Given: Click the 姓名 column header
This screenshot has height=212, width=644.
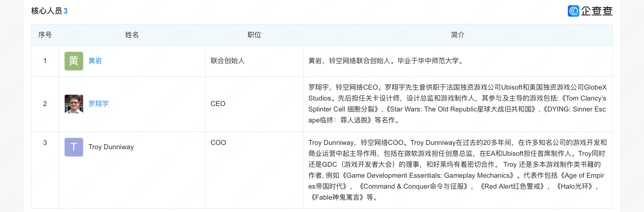Looking at the screenshot, I should coord(132,35).
